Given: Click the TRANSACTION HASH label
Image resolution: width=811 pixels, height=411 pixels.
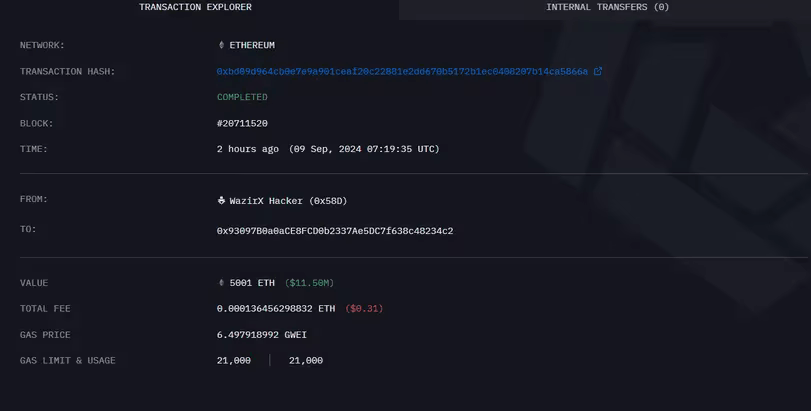Looking at the screenshot, I should pyautogui.click(x=67, y=72).
